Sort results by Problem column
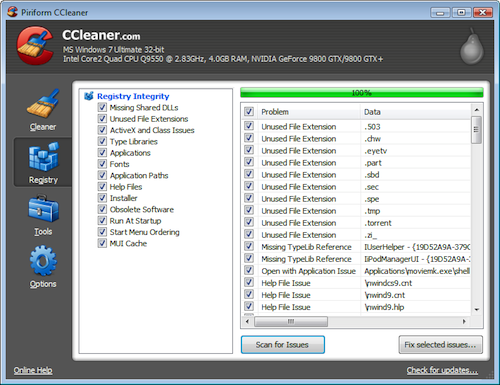 pyautogui.click(x=309, y=112)
